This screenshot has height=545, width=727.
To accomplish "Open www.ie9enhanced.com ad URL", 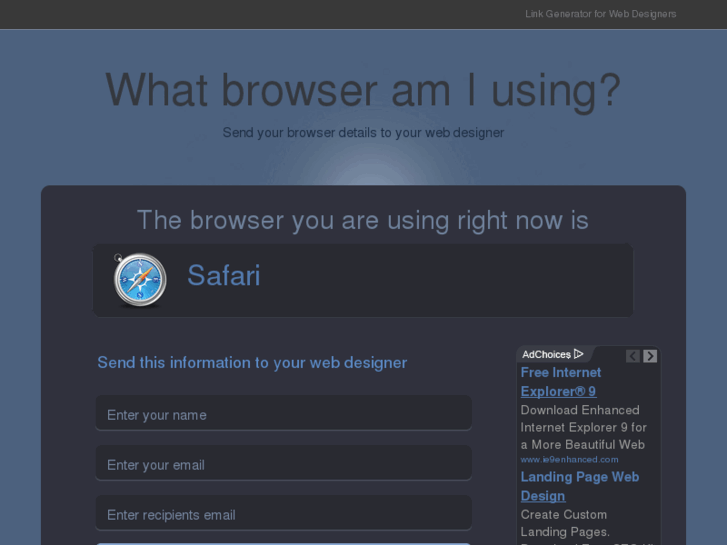I will tap(569, 460).
